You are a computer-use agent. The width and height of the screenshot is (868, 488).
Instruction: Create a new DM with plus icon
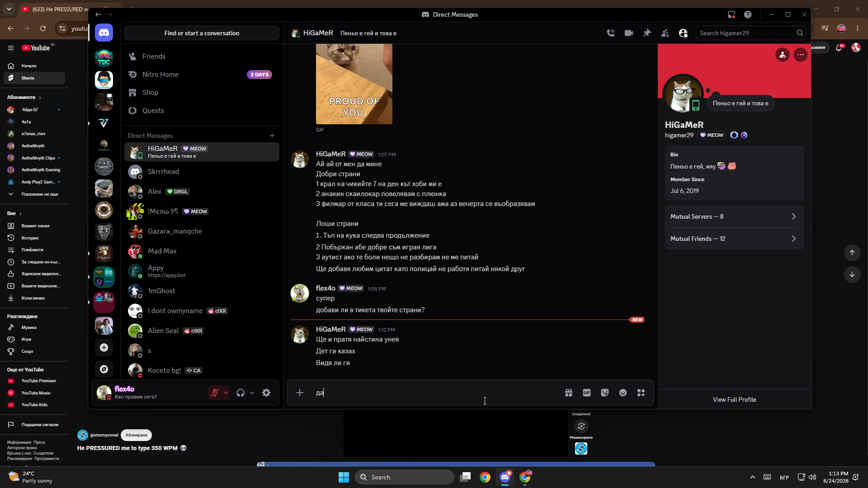[x=272, y=136]
